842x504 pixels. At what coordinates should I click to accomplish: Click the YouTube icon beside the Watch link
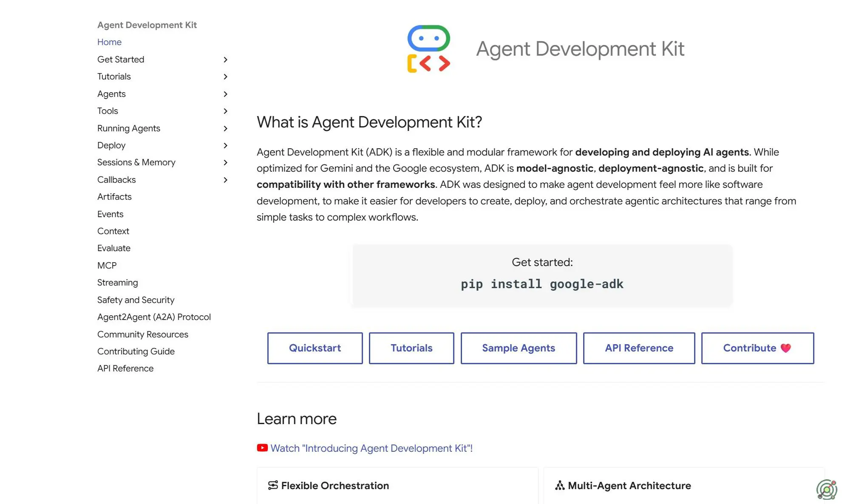tap(262, 448)
